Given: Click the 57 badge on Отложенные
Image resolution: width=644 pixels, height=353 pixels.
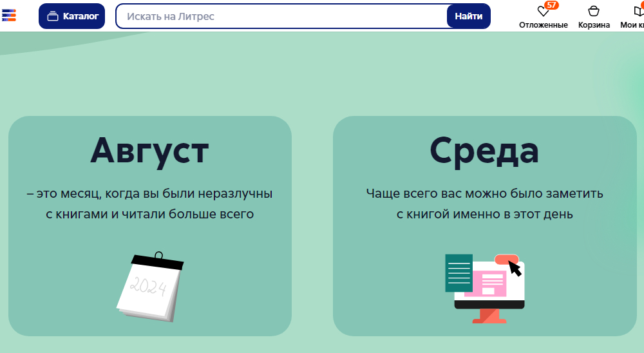Looking at the screenshot, I should pos(551,5).
